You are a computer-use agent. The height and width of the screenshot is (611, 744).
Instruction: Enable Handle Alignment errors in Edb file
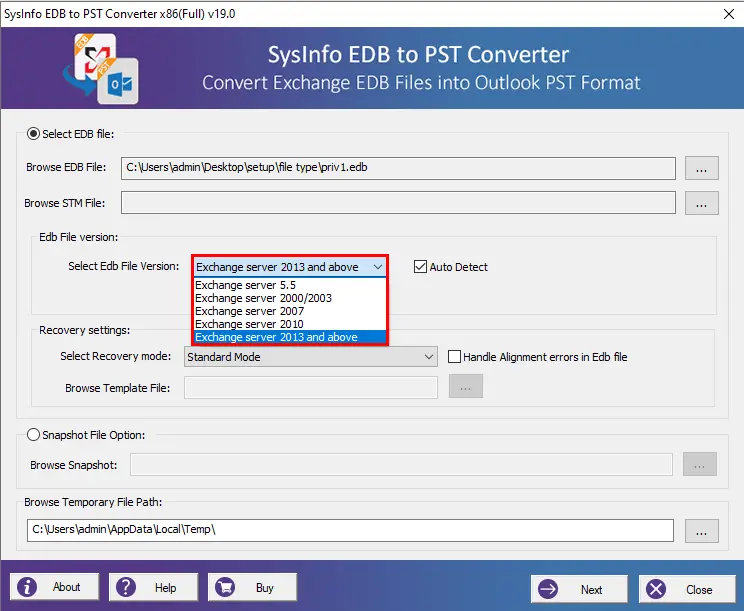pyautogui.click(x=455, y=357)
